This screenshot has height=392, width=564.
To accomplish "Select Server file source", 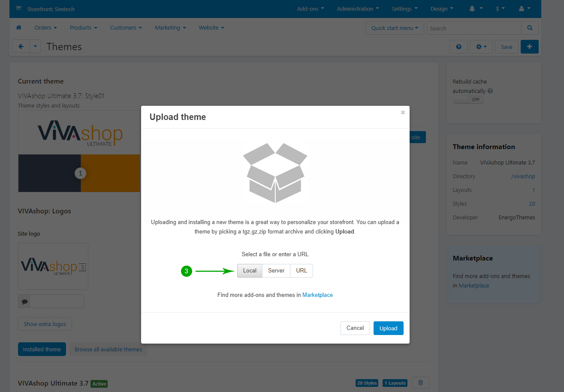I will [276, 271].
